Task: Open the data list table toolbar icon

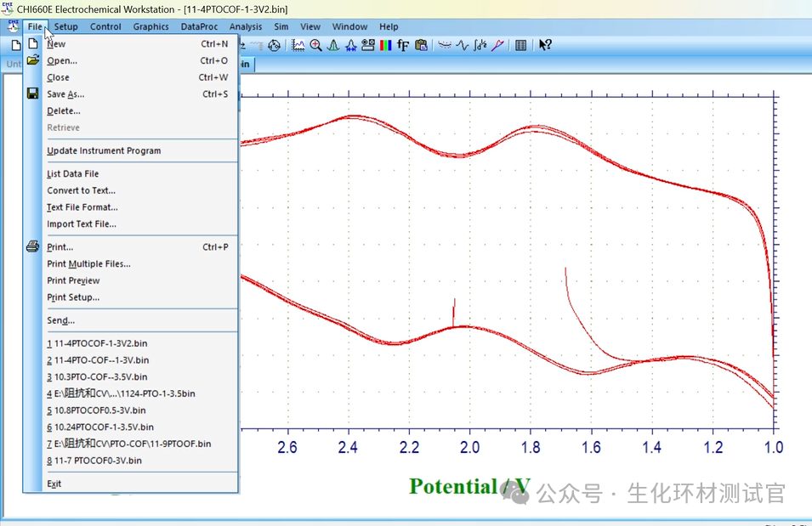Action: click(521, 46)
